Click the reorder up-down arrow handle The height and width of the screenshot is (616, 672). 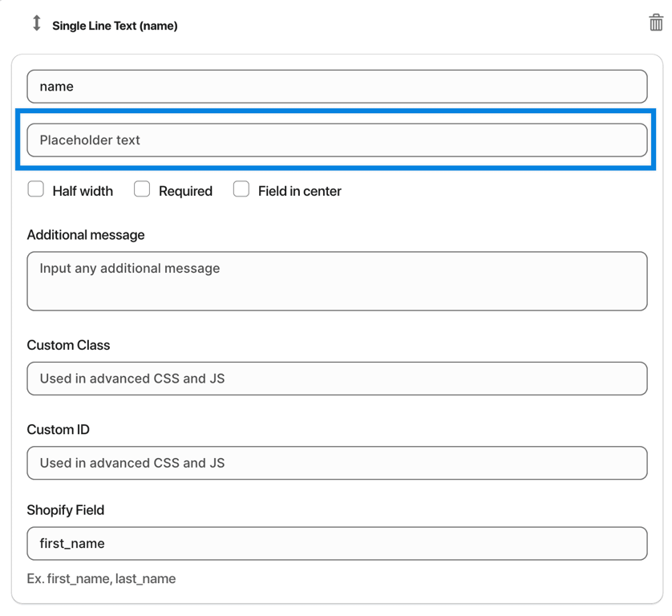tap(37, 23)
